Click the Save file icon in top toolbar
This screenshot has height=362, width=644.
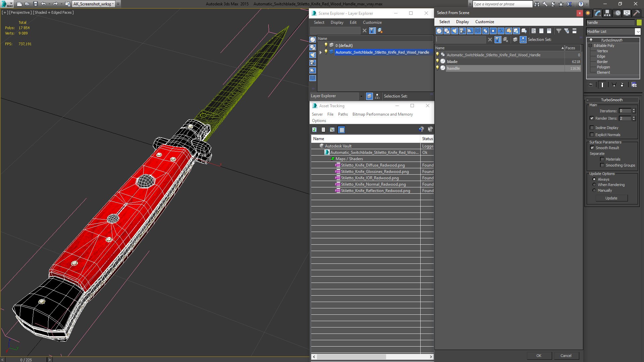coord(35,4)
